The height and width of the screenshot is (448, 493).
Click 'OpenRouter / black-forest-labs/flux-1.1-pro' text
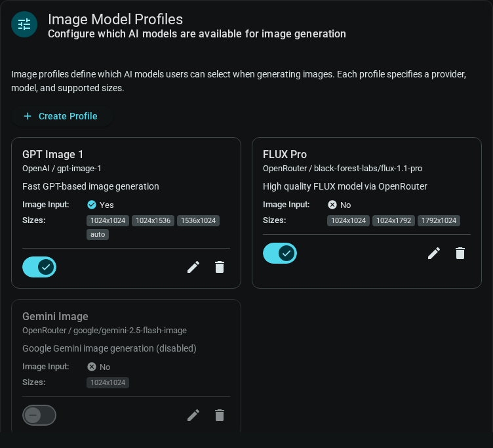tap(342, 169)
